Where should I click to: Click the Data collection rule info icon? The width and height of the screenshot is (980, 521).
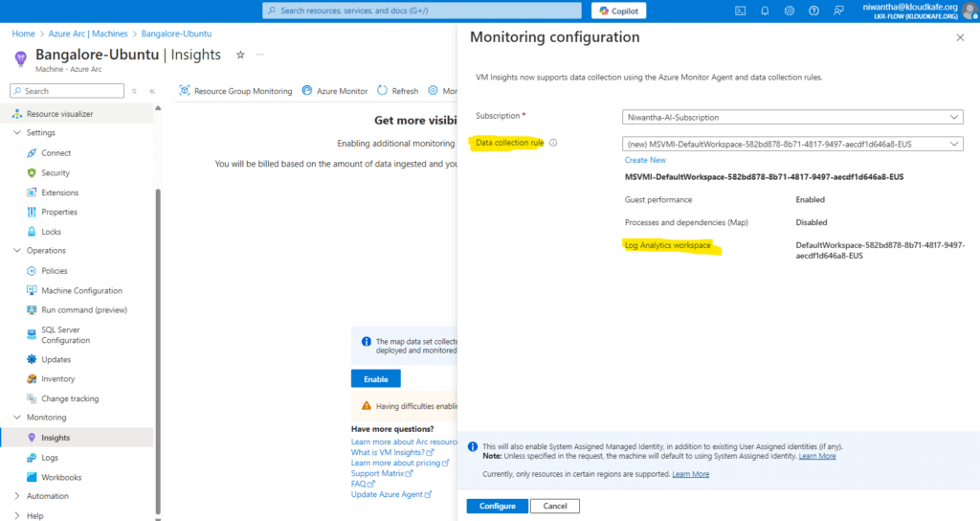(x=553, y=143)
